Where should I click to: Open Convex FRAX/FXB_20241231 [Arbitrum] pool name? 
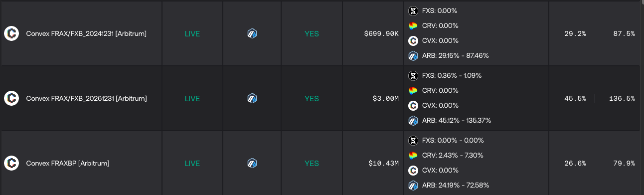(86, 34)
